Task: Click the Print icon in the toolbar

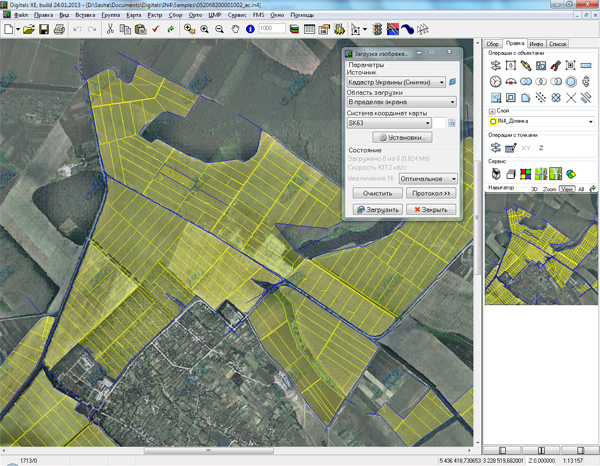Action: (x=59, y=30)
